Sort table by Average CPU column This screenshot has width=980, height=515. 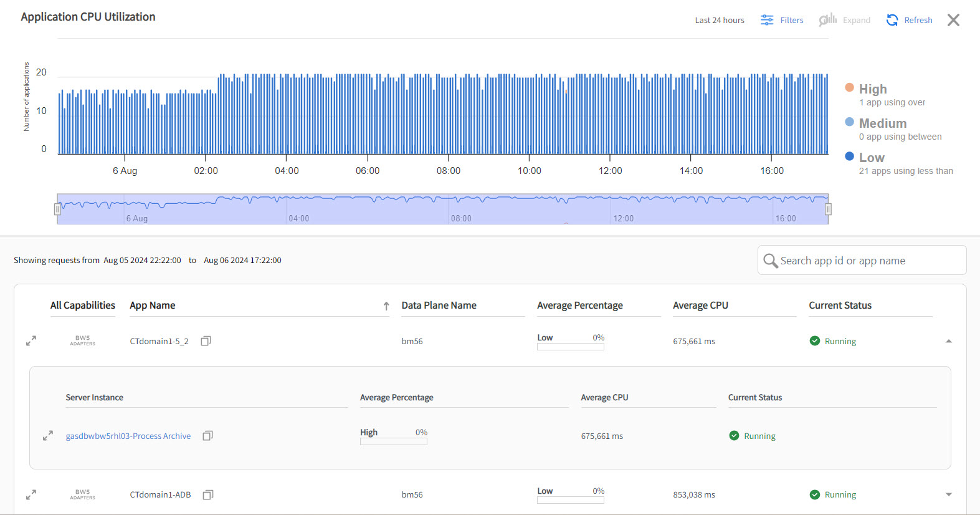700,306
